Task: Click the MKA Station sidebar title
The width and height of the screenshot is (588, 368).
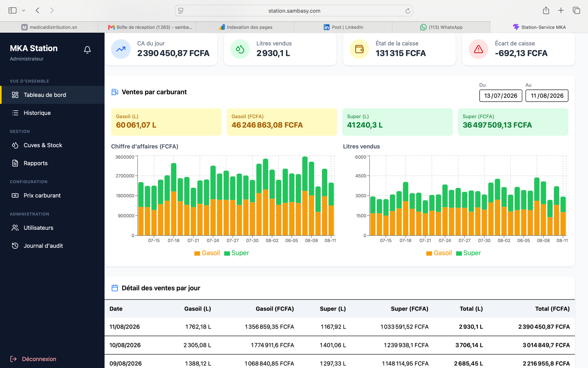Action: pos(34,48)
